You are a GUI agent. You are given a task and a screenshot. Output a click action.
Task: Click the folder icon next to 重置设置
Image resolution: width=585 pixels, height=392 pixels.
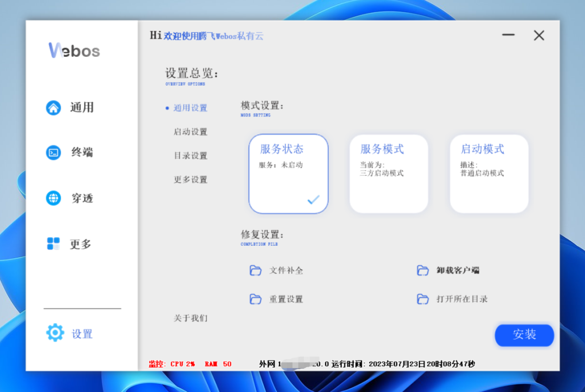pyautogui.click(x=256, y=299)
